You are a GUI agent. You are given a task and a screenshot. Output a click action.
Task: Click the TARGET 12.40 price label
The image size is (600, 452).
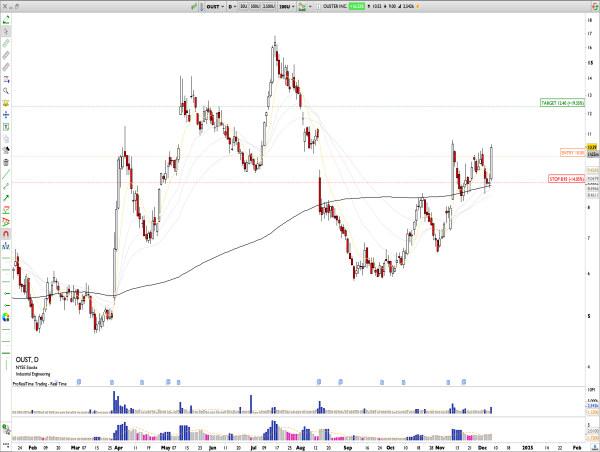pos(562,103)
